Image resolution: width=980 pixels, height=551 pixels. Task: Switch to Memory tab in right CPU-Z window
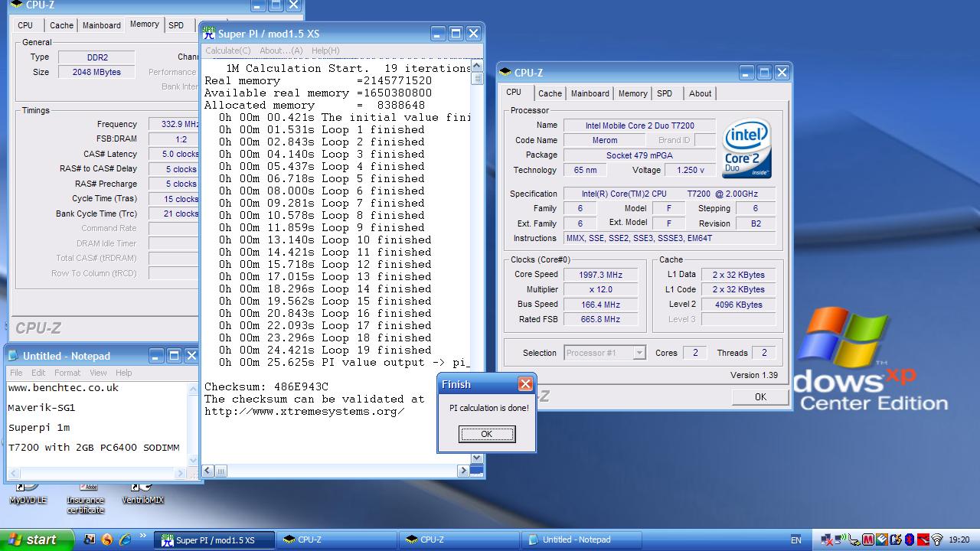632,93
